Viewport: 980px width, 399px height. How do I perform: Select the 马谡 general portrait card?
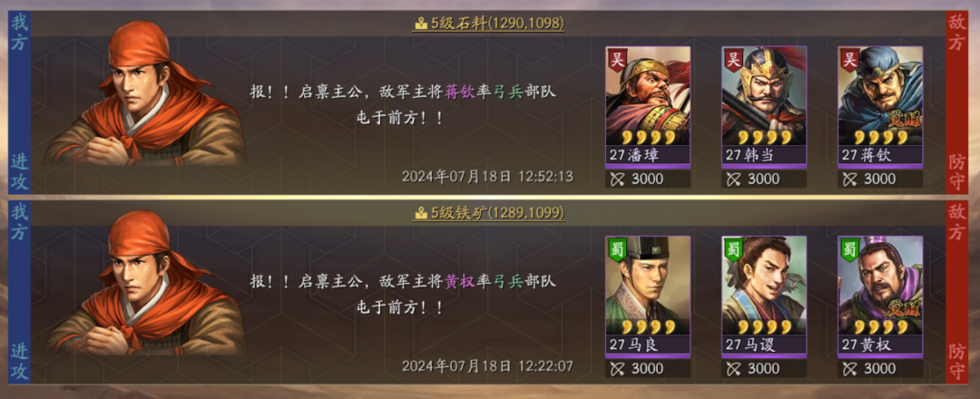(764, 297)
